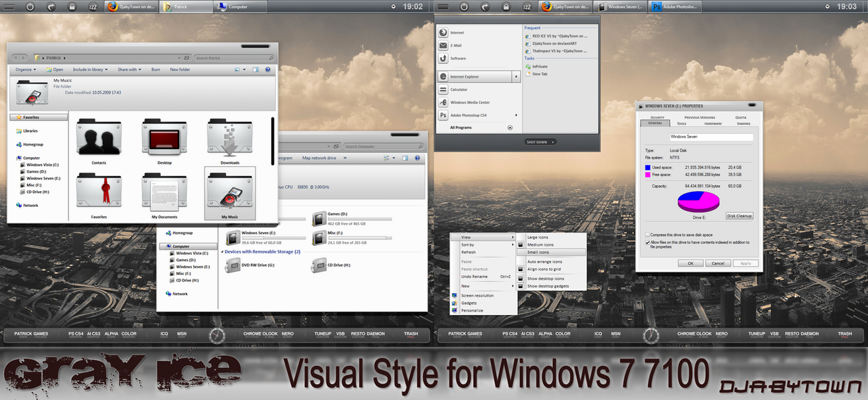Open the Downloads folder
The width and height of the screenshot is (868, 400).
pyautogui.click(x=230, y=142)
